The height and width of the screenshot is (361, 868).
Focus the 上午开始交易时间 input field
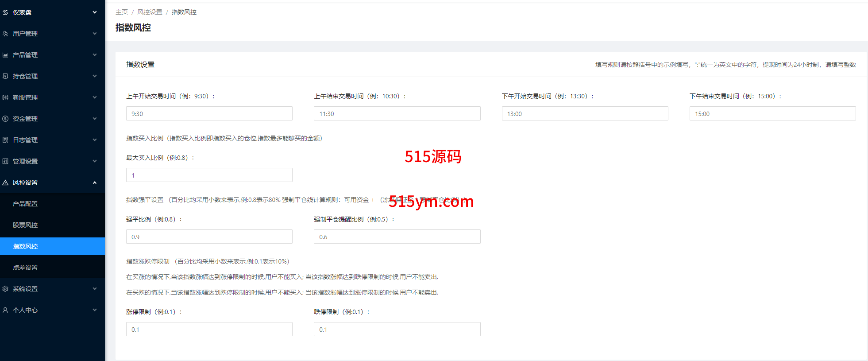[x=209, y=113]
